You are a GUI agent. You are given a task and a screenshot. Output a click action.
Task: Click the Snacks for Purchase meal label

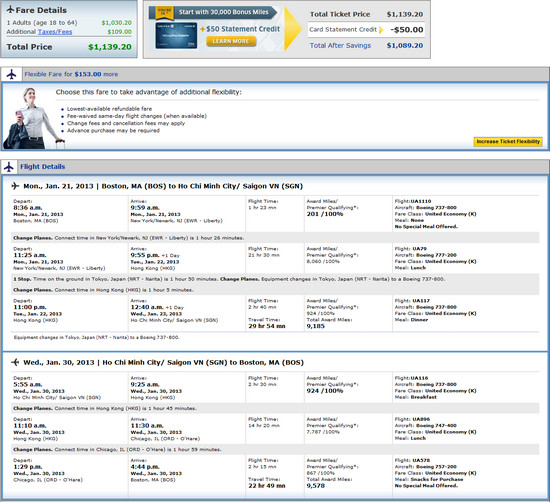pos(437,479)
